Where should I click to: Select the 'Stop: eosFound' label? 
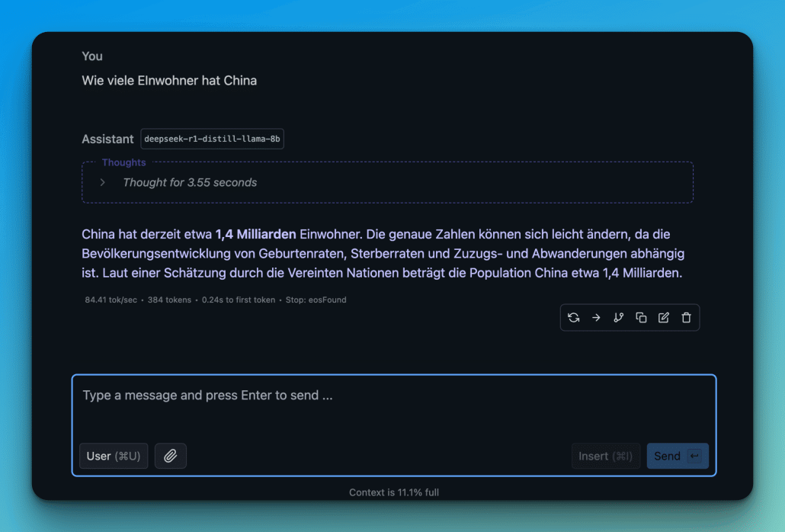[318, 300]
